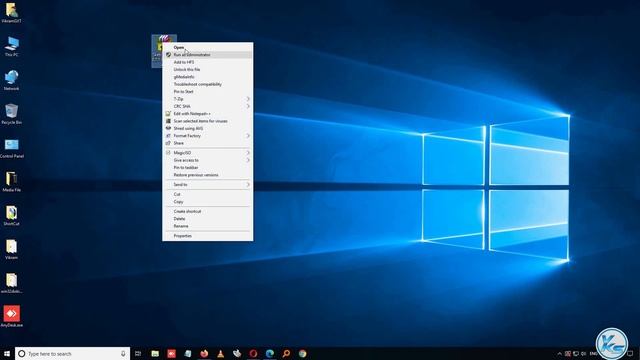Choose Open from the context menu

coord(208,47)
